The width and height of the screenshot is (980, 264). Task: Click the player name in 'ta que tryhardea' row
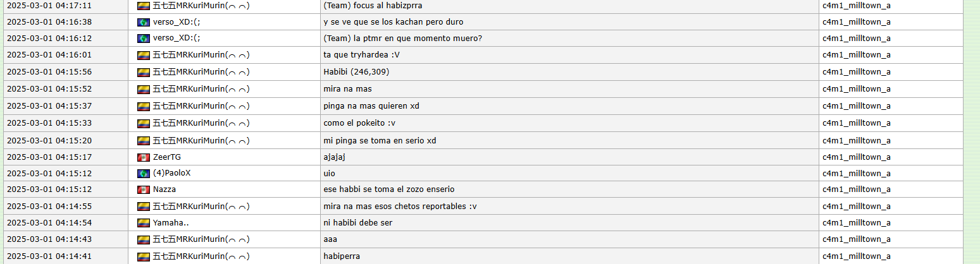point(201,55)
